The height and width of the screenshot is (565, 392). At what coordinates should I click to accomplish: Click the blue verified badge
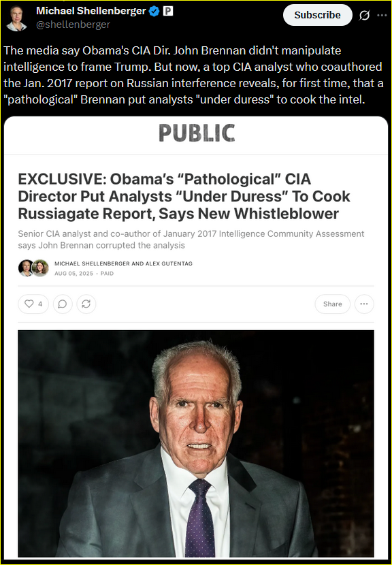(154, 11)
